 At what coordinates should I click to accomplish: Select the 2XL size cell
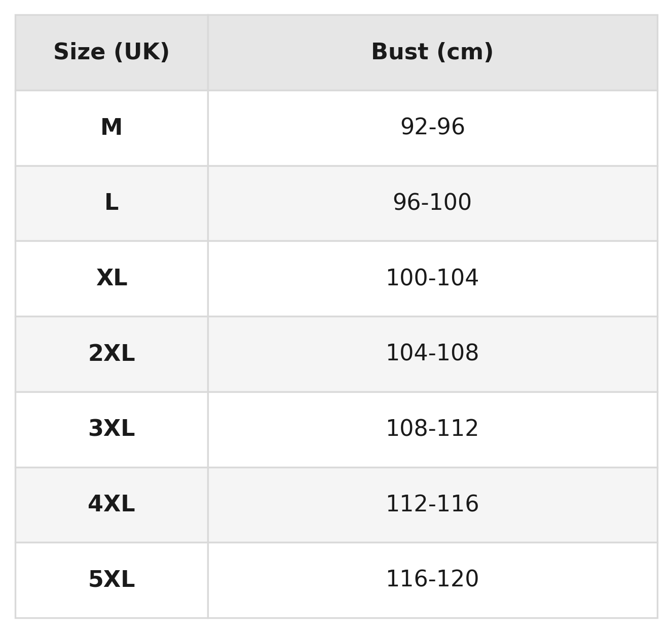click(111, 354)
